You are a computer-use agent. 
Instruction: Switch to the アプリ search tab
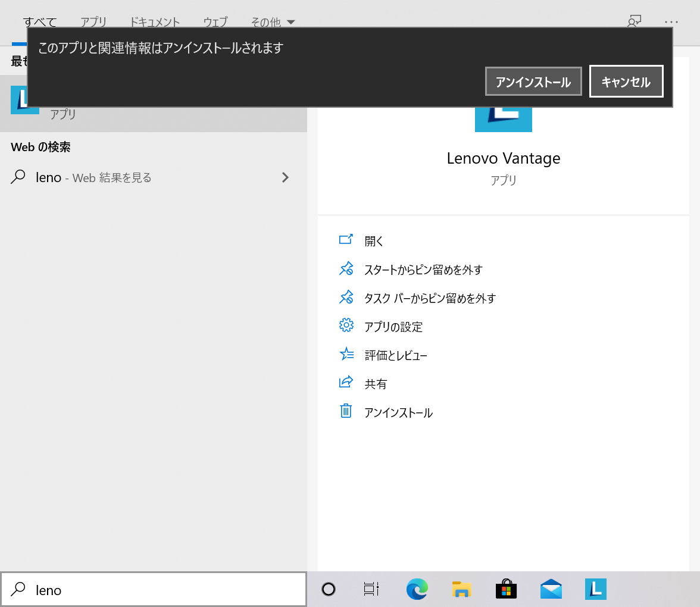[x=93, y=21]
